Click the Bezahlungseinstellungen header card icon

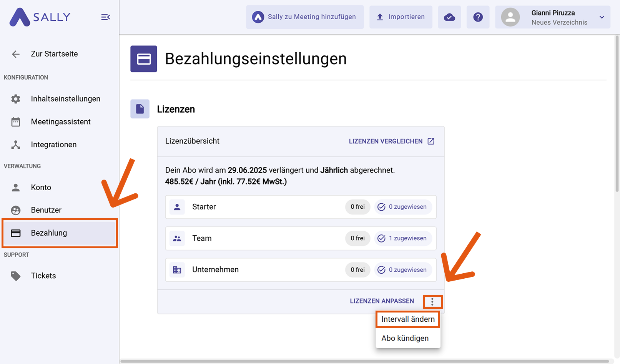144,59
